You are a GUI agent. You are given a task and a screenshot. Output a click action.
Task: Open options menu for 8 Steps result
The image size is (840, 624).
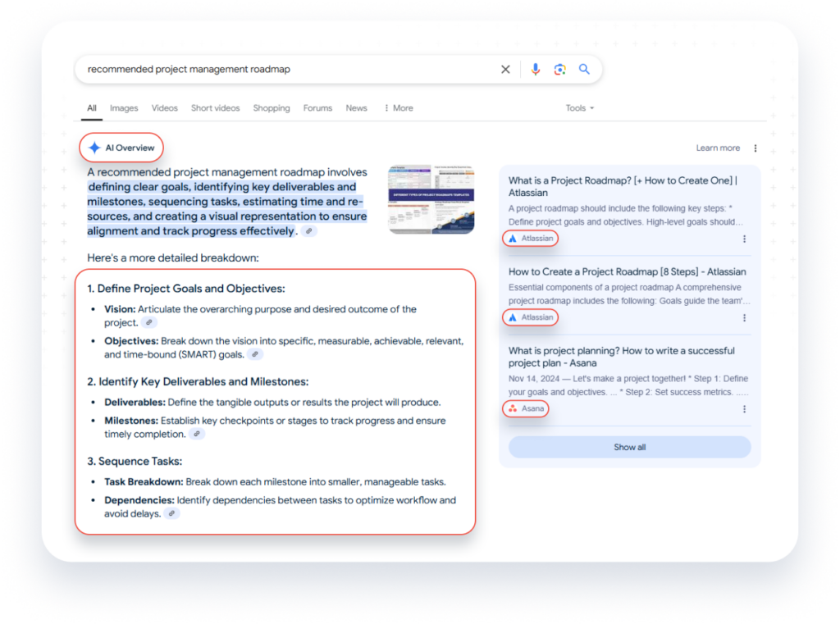(x=744, y=318)
